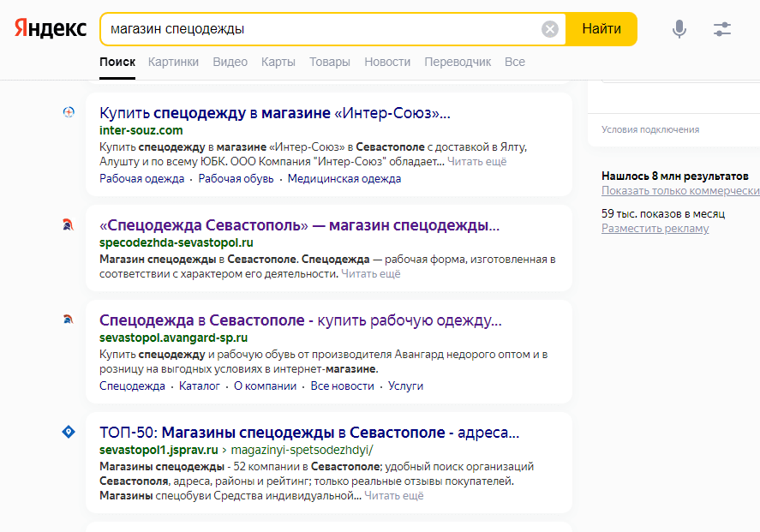Viewport: 760px width, 532px height.
Task: Click Разместить рекламу link
Action: (x=655, y=228)
